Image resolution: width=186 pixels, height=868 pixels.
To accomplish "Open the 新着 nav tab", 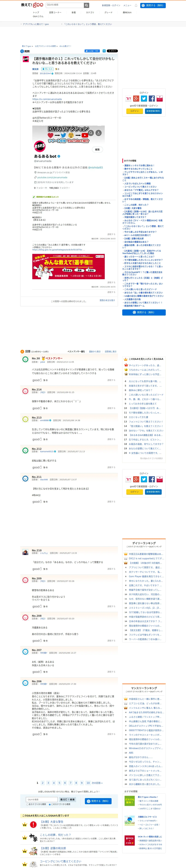I will [74, 12].
